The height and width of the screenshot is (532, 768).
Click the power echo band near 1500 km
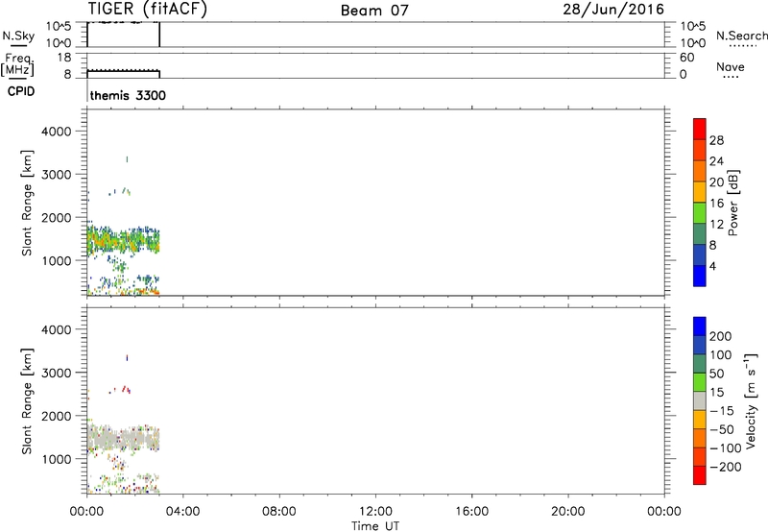pyautogui.click(x=124, y=240)
